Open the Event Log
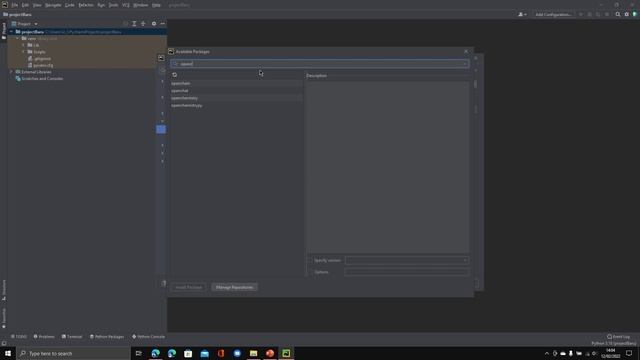 (x=618, y=337)
